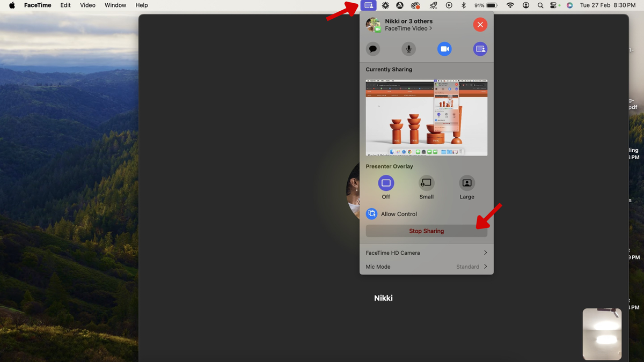The image size is (644, 362).
Task: Expand FaceTime Video call details
Action: (x=408, y=28)
